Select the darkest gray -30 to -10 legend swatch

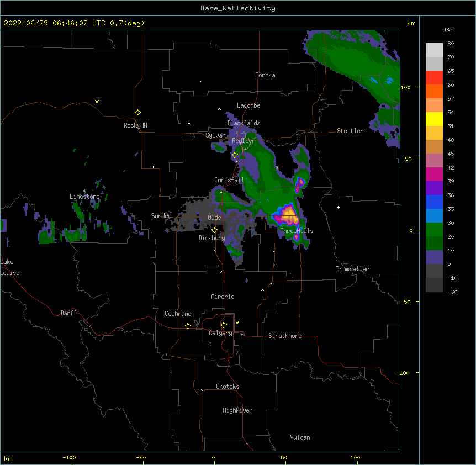coord(434,285)
